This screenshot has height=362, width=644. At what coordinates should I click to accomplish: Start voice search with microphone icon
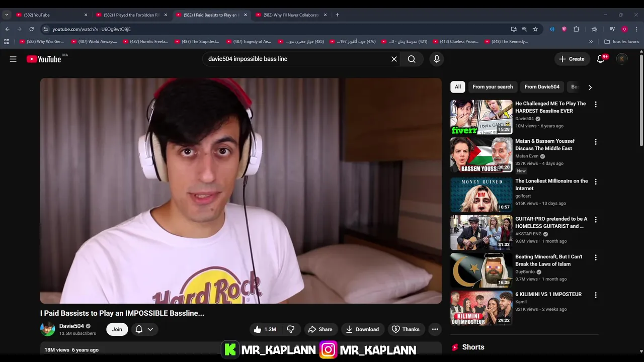tap(436, 59)
